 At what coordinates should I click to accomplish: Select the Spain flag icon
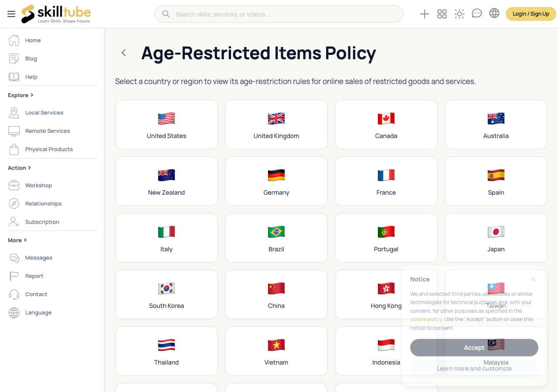click(496, 175)
